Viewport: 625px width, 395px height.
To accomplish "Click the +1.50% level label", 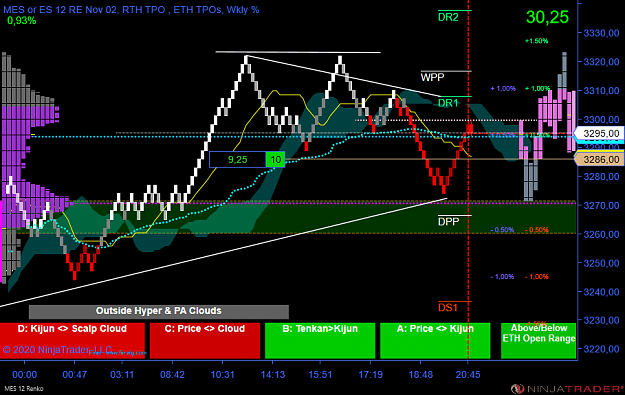I will point(537,41).
